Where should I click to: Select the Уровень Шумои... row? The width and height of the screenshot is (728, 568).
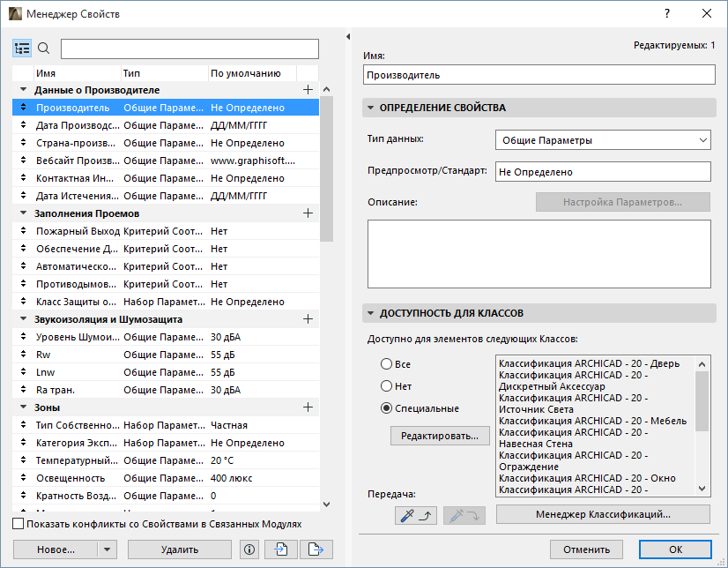click(x=166, y=337)
